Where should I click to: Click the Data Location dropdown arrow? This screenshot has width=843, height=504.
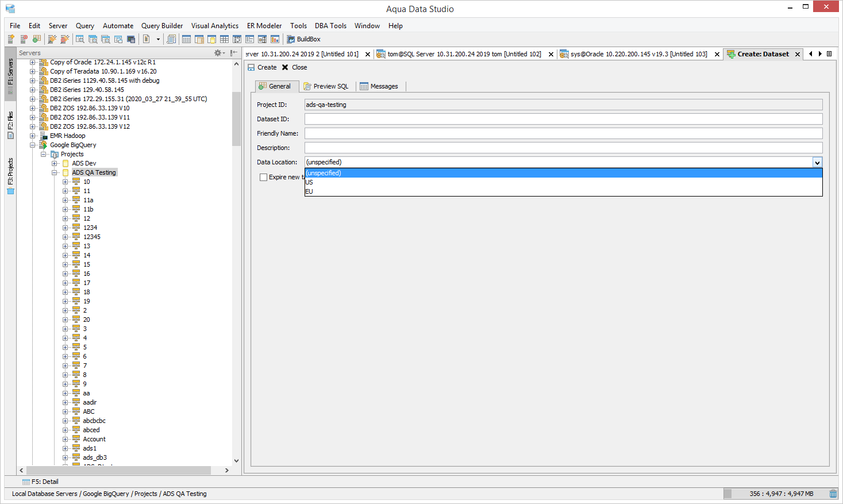tap(817, 163)
